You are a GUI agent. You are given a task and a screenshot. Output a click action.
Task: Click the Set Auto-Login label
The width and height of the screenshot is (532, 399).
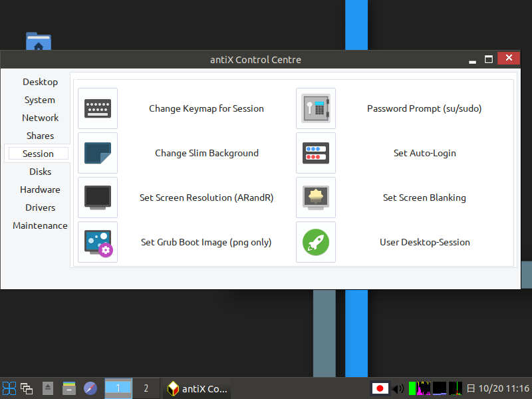[x=424, y=153]
